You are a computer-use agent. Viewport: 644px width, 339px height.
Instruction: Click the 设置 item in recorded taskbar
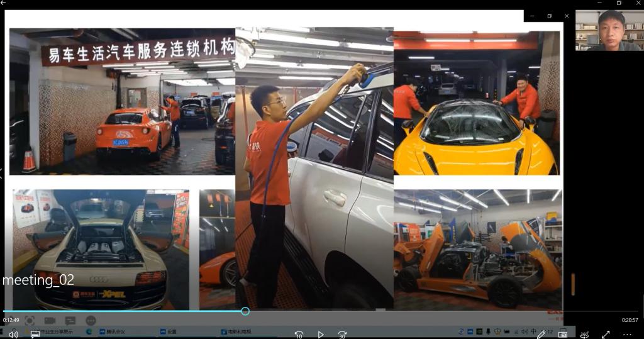(x=169, y=331)
